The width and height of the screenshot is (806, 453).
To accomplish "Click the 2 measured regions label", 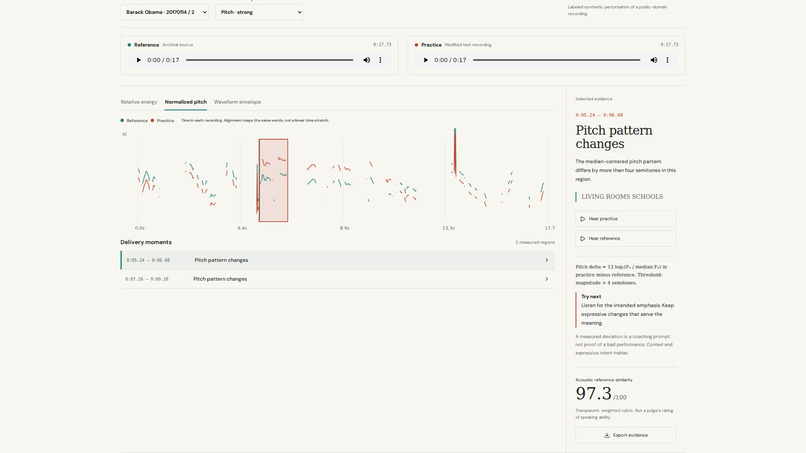I will [535, 242].
